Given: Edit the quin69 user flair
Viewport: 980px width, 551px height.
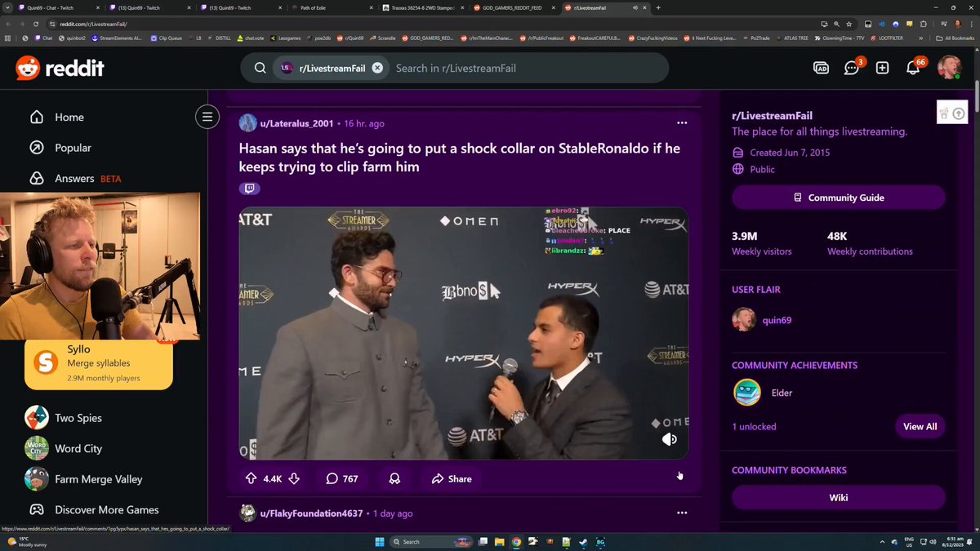Looking at the screenshot, I should pyautogui.click(x=761, y=320).
